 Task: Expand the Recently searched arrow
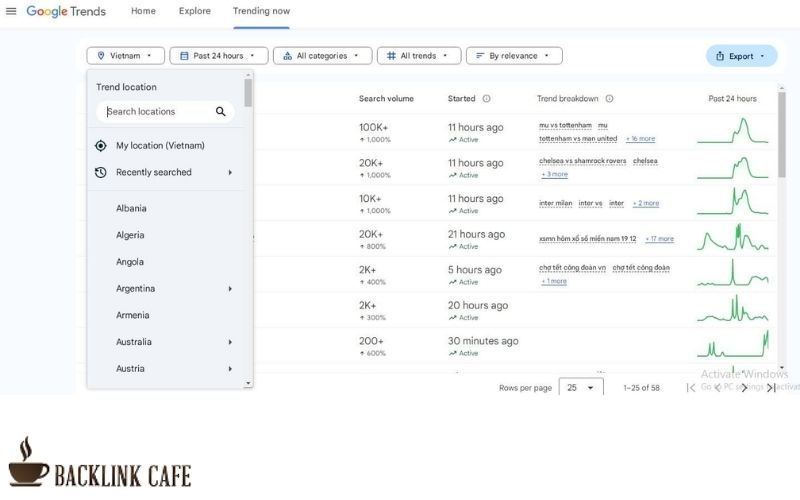(x=230, y=172)
